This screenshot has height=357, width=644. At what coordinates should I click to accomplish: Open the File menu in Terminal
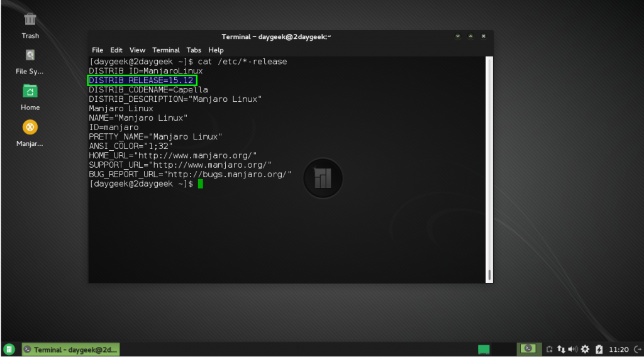pyautogui.click(x=97, y=50)
